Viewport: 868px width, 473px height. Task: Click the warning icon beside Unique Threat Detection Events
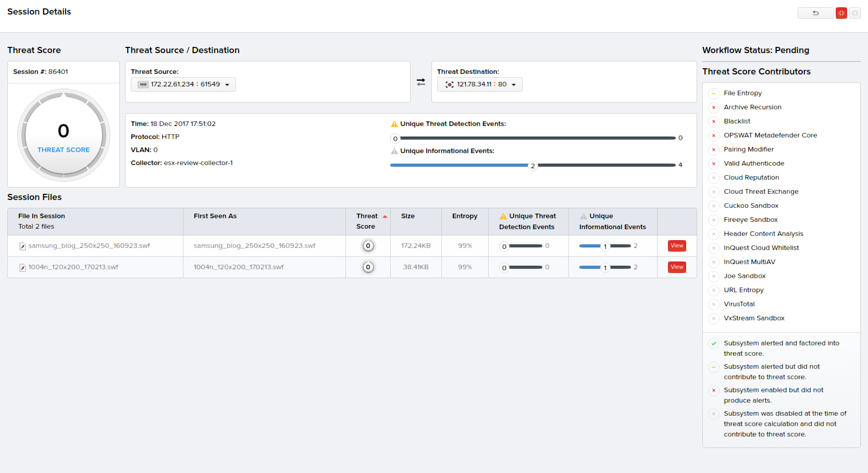click(x=394, y=124)
